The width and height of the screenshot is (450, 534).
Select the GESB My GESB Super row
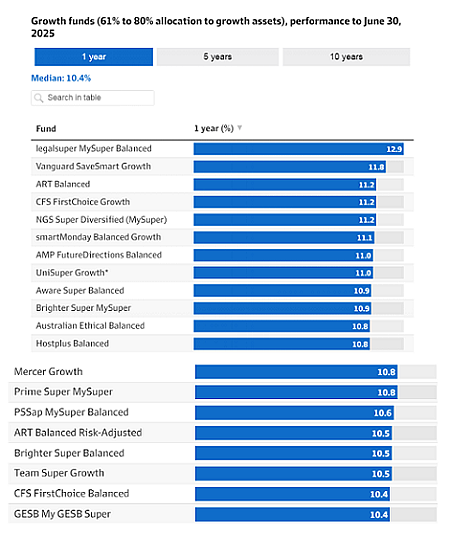coord(222,514)
